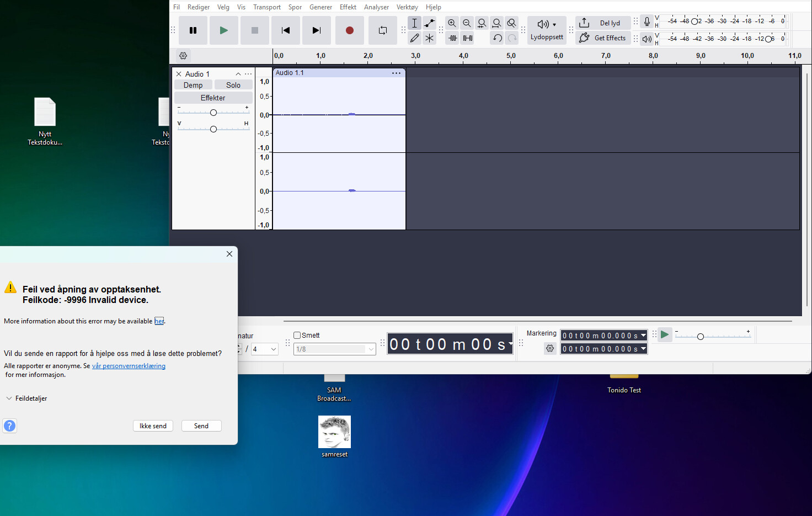Click the microphone record meter icon

(647, 23)
